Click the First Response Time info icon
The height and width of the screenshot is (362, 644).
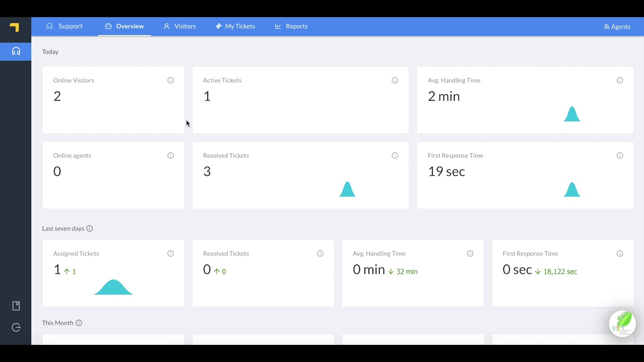tap(619, 155)
